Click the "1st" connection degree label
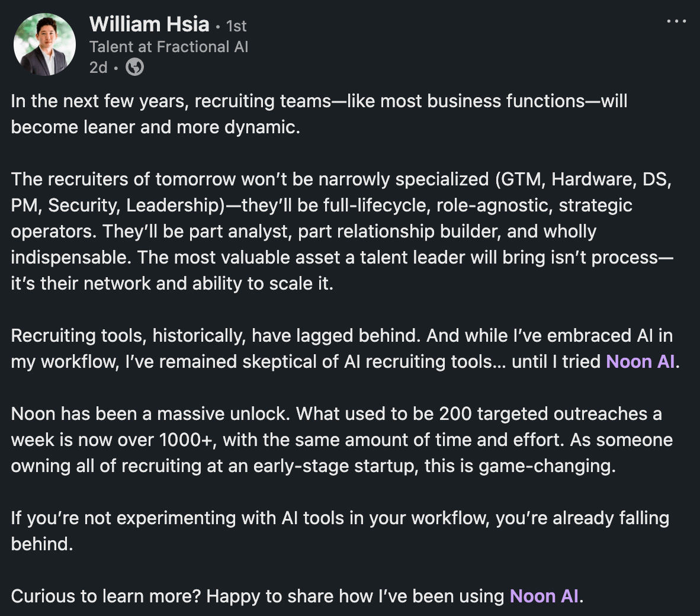The height and width of the screenshot is (616, 700). pyautogui.click(x=236, y=26)
